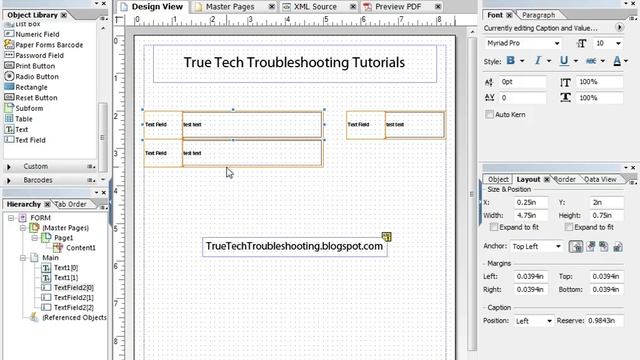Switch to the Paragraph tab

[x=538, y=15]
